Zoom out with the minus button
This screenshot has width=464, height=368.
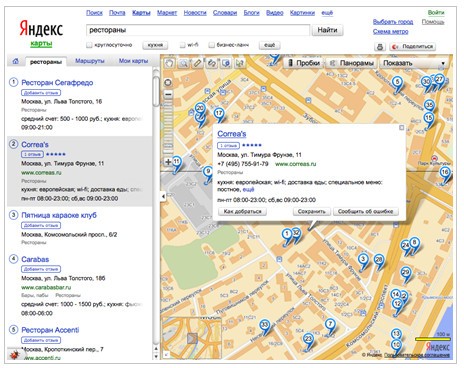tap(168, 95)
